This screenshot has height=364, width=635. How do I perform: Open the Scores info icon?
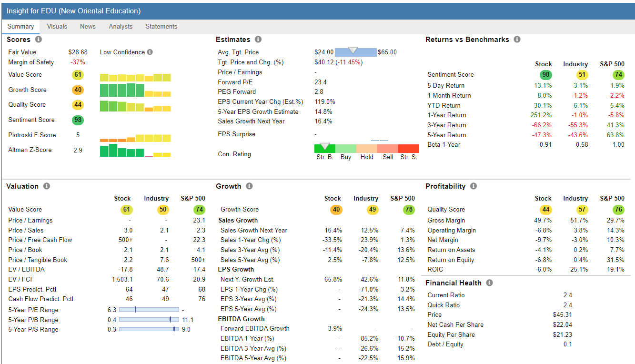coord(39,40)
